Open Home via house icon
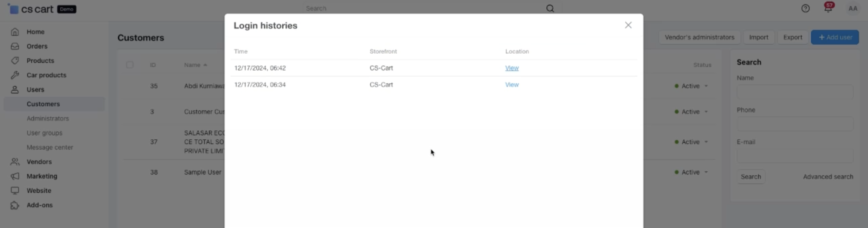The height and width of the screenshot is (228, 868). click(x=15, y=32)
